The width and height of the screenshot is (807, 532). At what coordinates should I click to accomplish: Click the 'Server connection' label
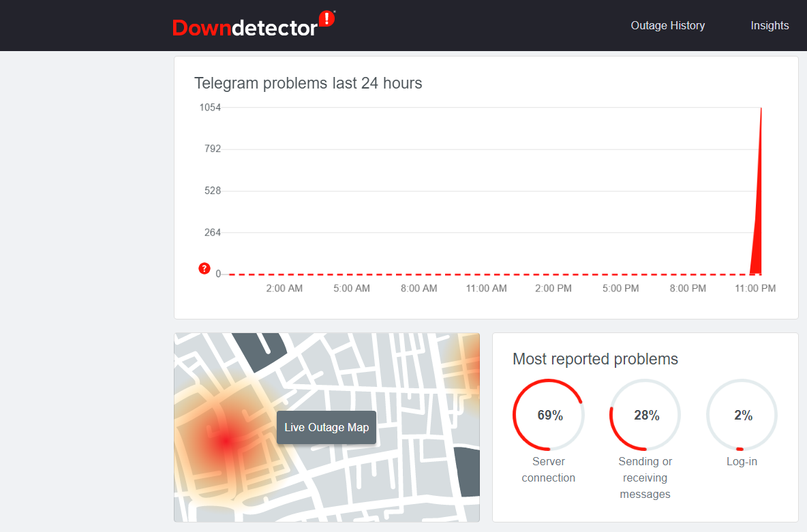[549, 469]
